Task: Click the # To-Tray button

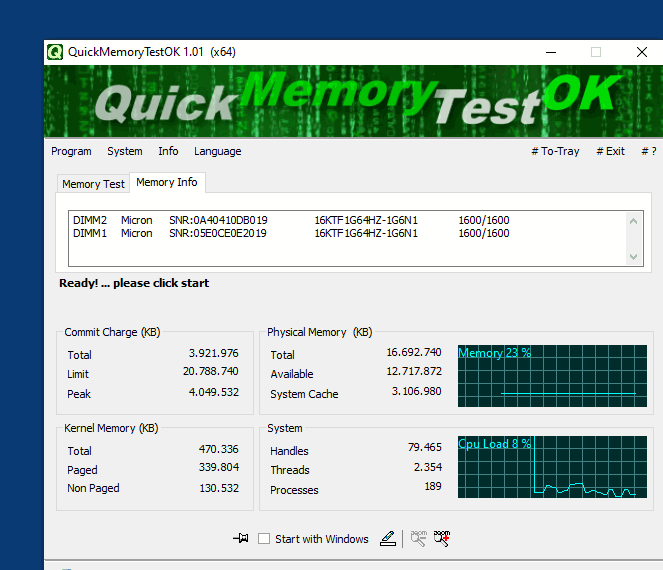Action: pos(555,151)
